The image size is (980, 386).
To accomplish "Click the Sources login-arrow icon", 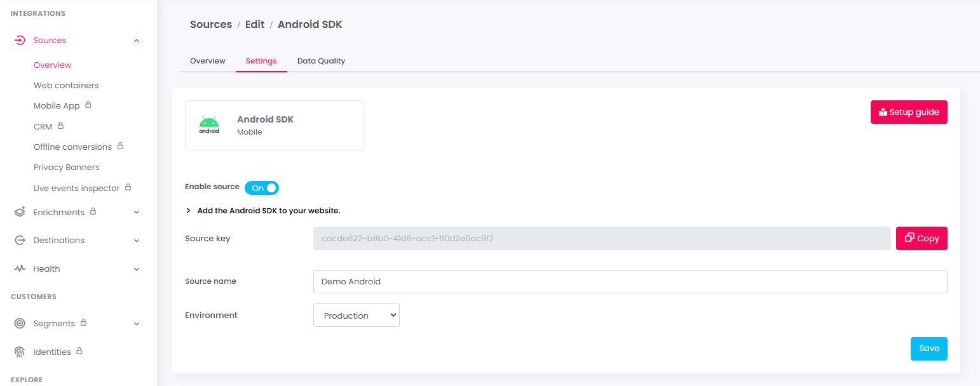I will [x=20, y=40].
